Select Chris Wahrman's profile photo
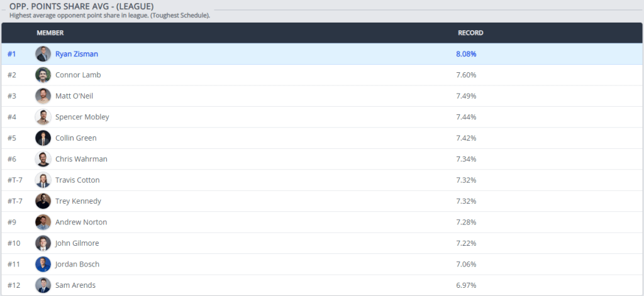 [x=43, y=159]
